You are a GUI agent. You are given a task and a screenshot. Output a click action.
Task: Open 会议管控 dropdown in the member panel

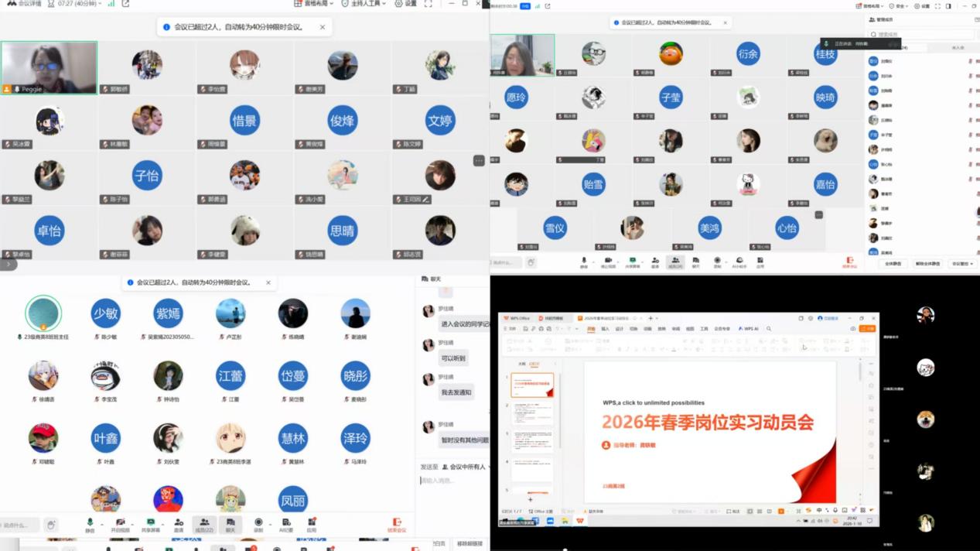point(961,263)
